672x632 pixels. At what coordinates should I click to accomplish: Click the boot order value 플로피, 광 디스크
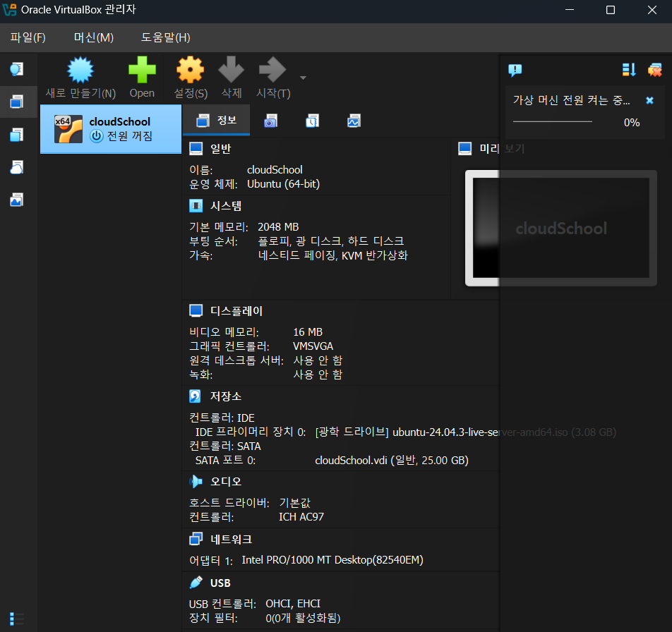331,241
